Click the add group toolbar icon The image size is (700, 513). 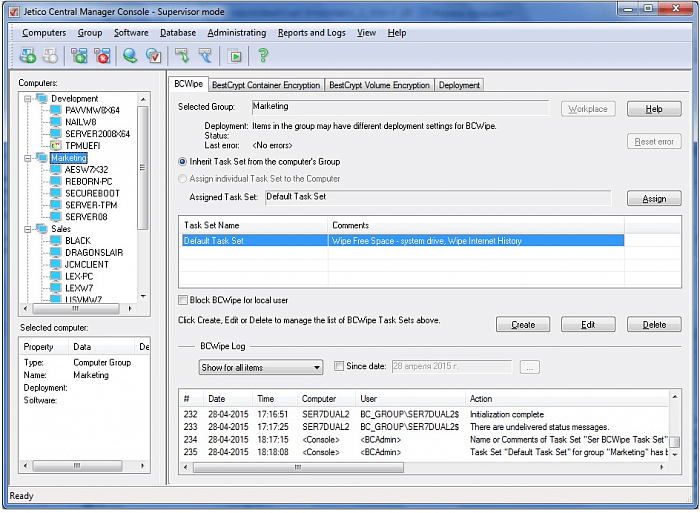pos(79,56)
